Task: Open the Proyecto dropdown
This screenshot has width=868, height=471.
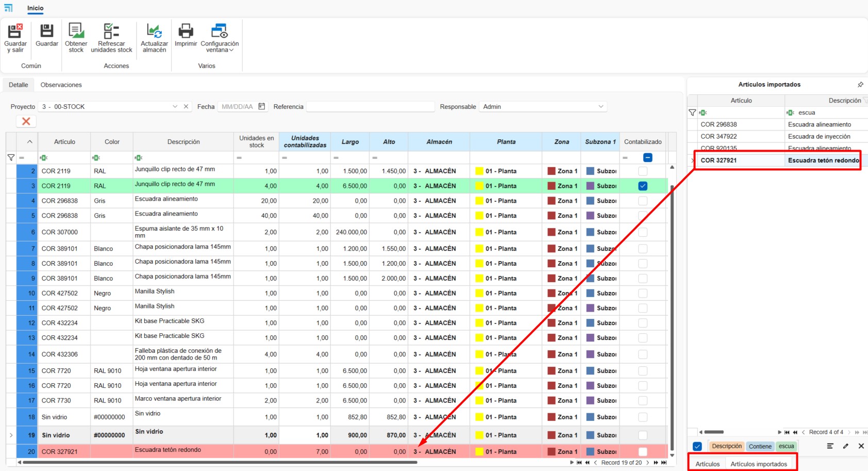Action: [x=175, y=107]
